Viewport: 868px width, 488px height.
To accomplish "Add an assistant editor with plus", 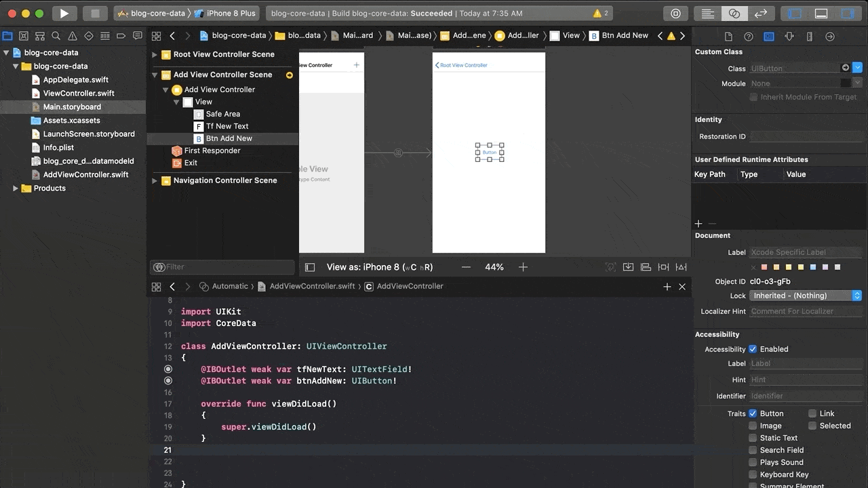I will point(667,287).
